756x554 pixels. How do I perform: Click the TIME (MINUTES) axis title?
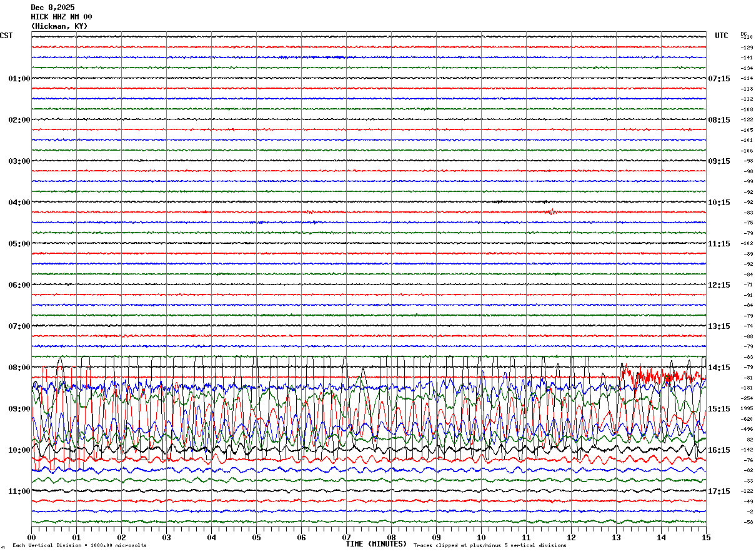tap(376, 544)
